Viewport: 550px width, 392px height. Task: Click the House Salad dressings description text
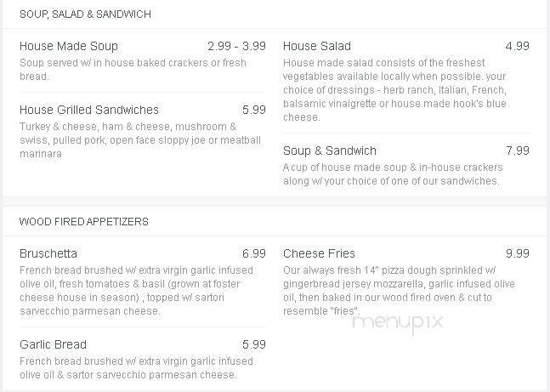pyautogui.click(x=394, y=90)
